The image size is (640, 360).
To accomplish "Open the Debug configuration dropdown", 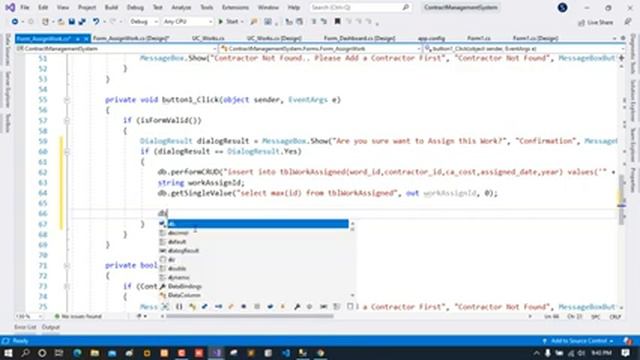I will (x=144, y=22).
